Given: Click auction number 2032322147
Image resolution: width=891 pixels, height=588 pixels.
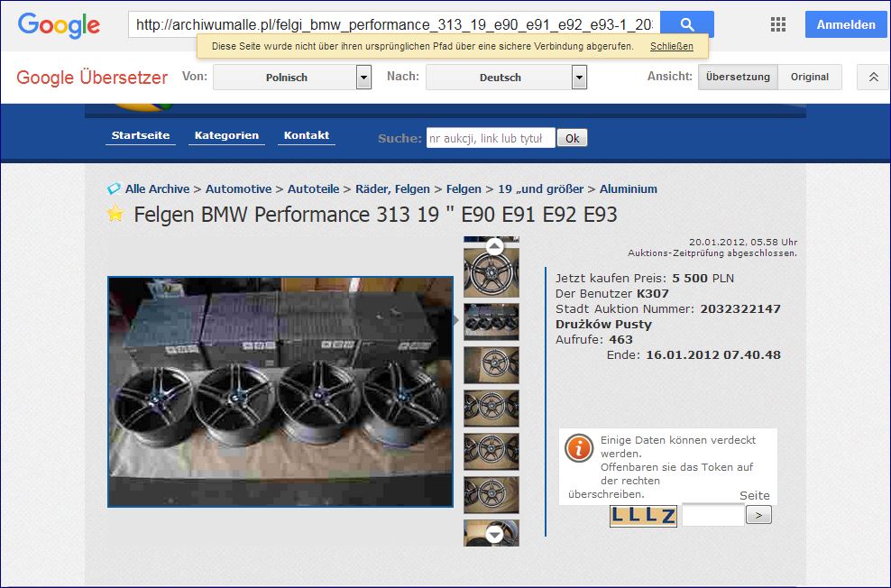Looking at the screenshot, I should (740, 309).
